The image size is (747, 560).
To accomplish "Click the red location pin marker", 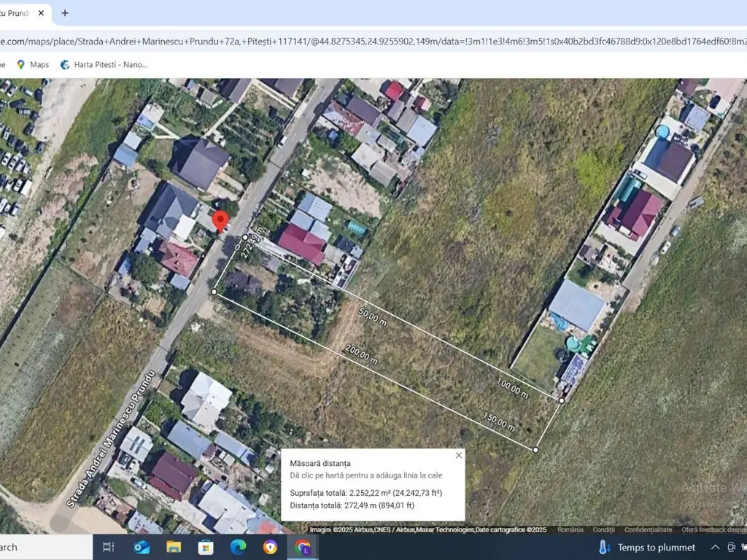I will coord(220,222).
